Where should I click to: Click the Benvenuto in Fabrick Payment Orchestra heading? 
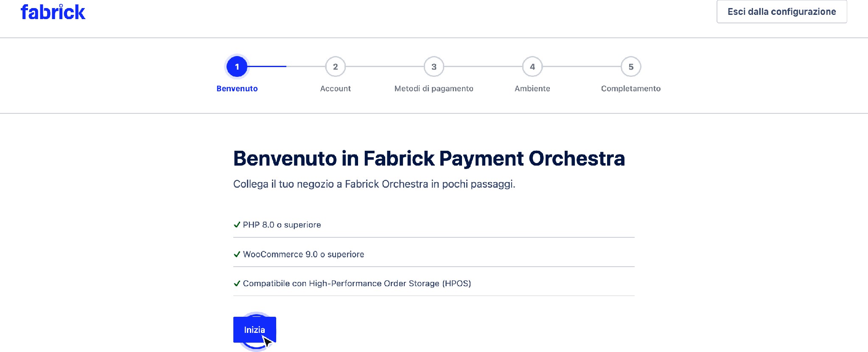pyautogui.click(x=429, y=158)
